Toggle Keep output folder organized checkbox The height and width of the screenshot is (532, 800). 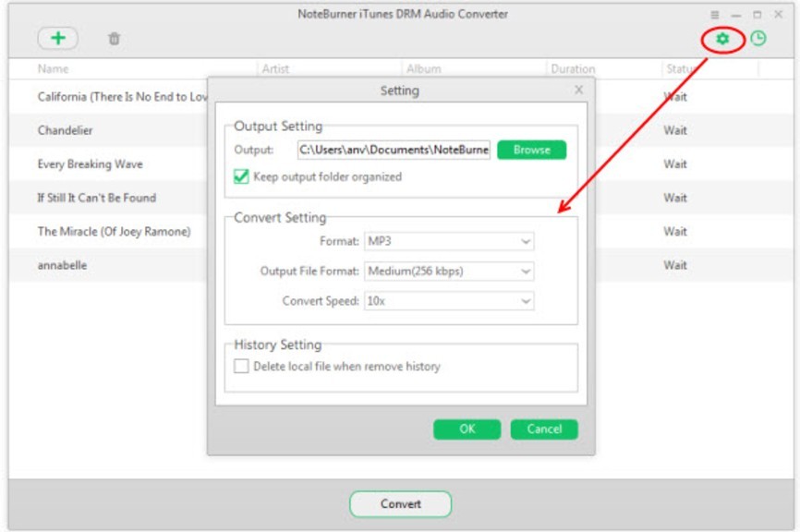(x=241, y=176)
